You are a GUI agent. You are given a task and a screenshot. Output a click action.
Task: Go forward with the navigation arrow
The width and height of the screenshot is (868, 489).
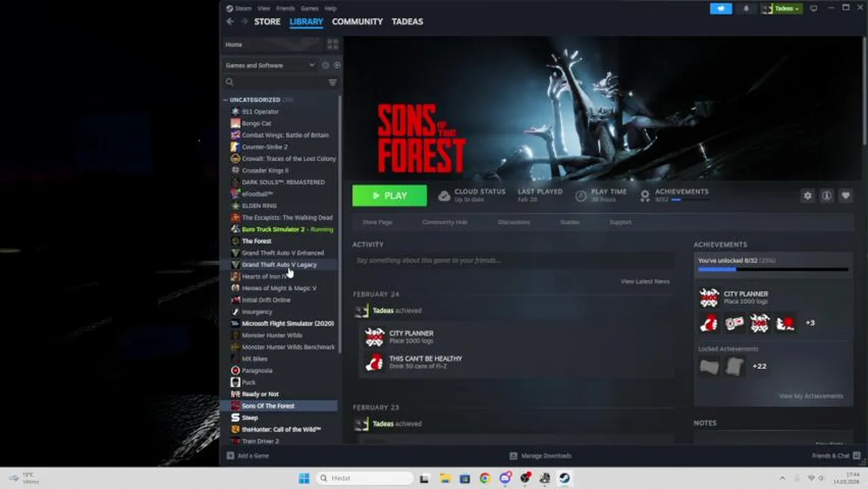point(243,22)
